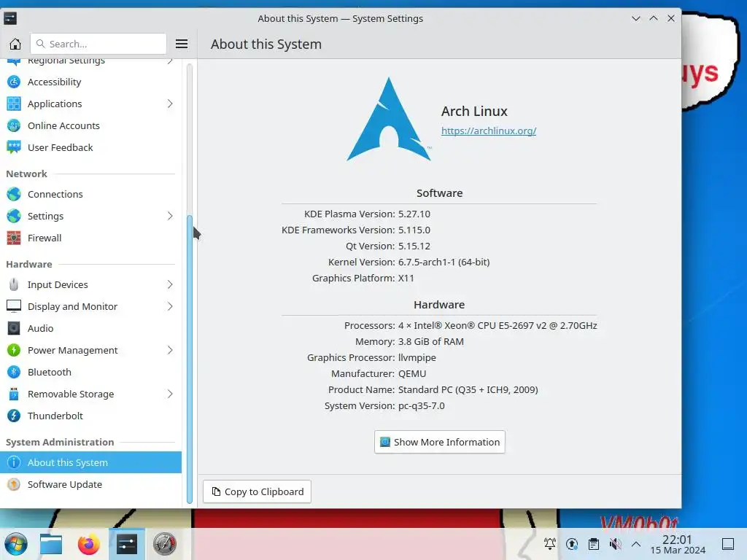The width and height of the screenshot is (747, 560).
Task: Click the Connections globe icon
Action: click(x=14, y=194)
